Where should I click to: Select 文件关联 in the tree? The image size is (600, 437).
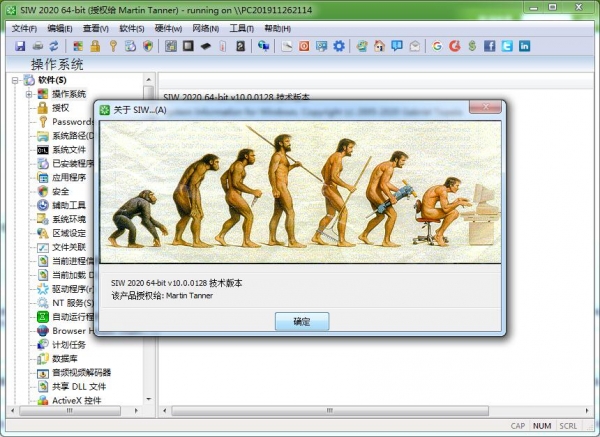tap(69, 247)
